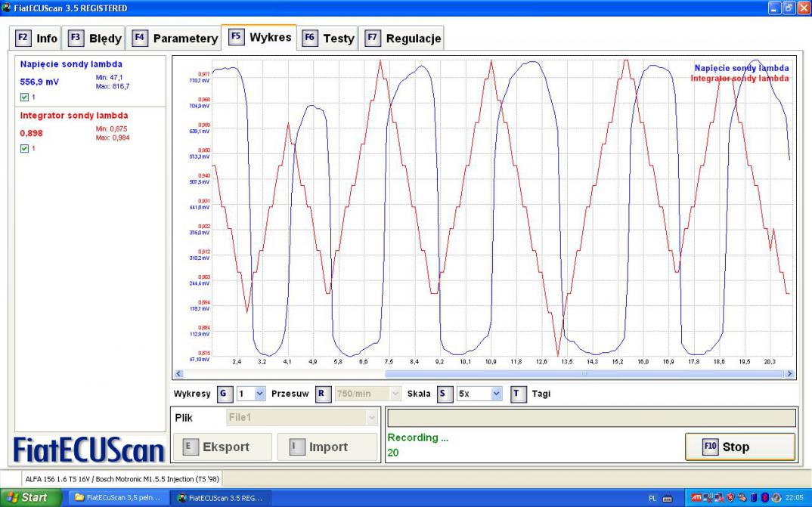Click the F10 key icon on Stop
Screen dimensions: 812x507
[x=709, y=447]
